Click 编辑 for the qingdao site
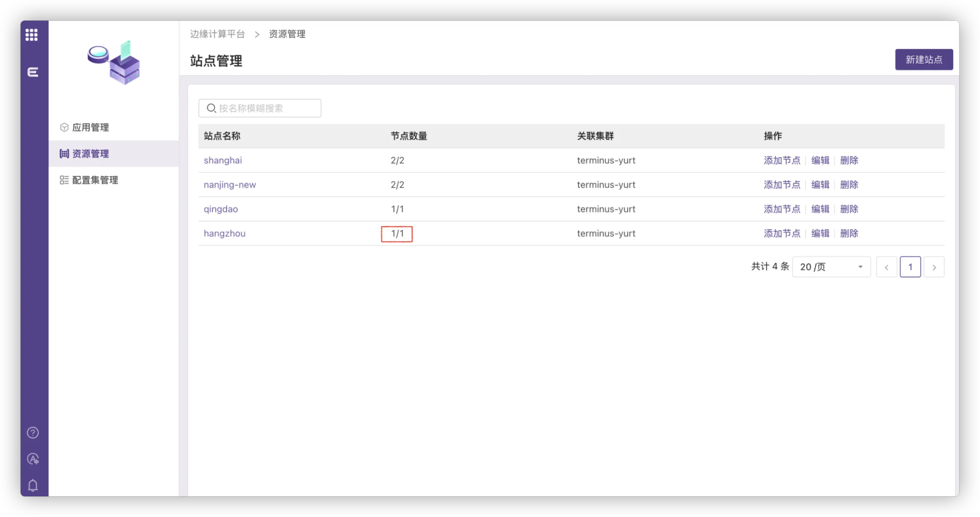This screenshot has height=517, width=980. [x=820, y=209]
